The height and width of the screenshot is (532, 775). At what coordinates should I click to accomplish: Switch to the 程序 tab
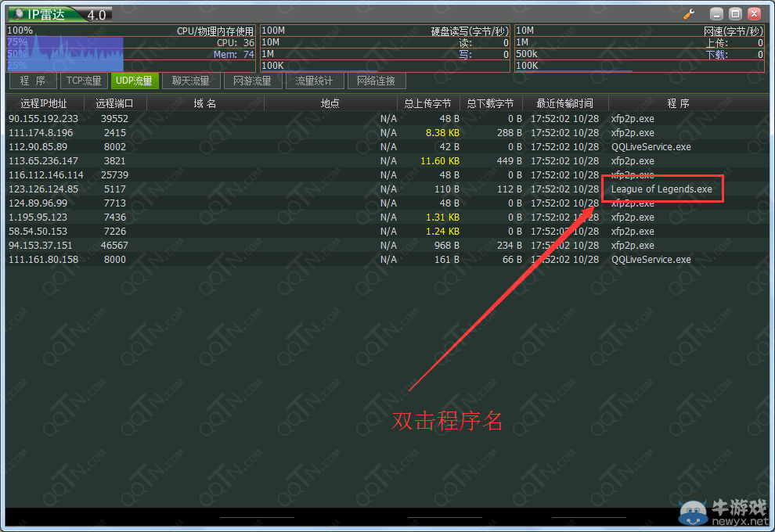tap(33, 81)
